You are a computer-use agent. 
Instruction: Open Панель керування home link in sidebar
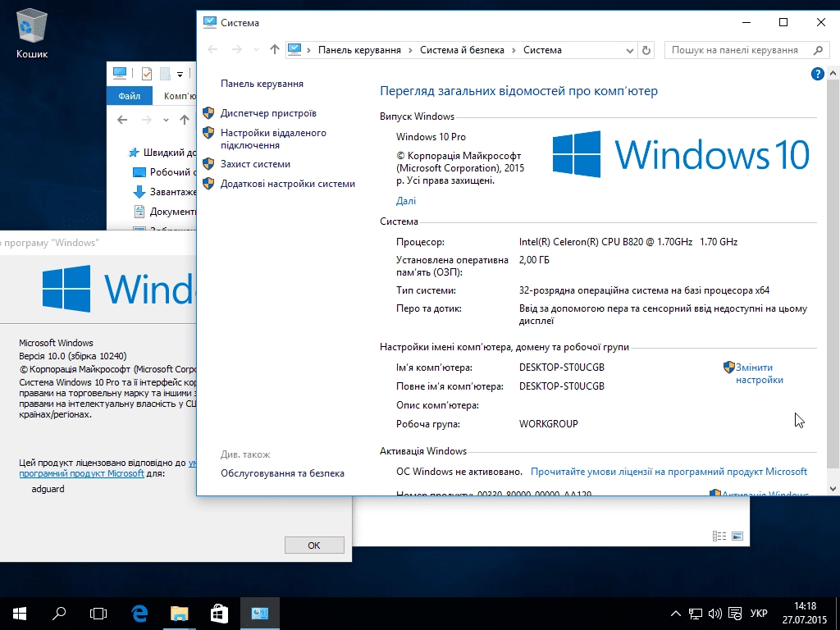pos(262,84)
